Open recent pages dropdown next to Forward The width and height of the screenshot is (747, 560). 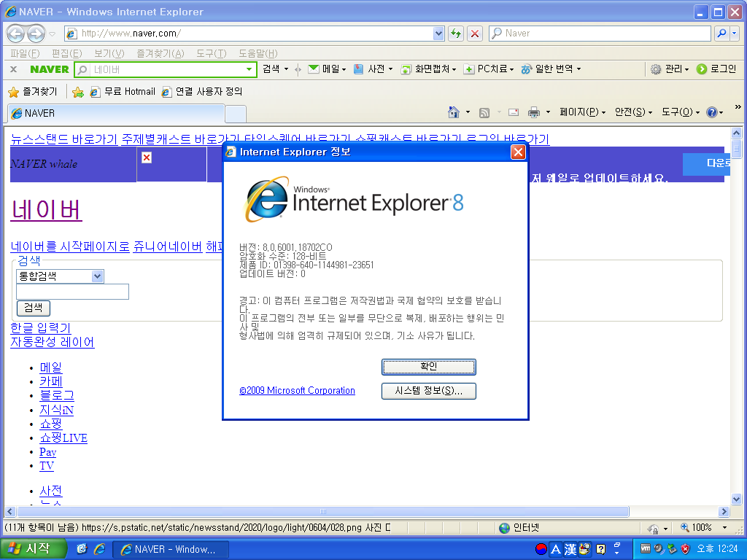(x=53, y=34)
